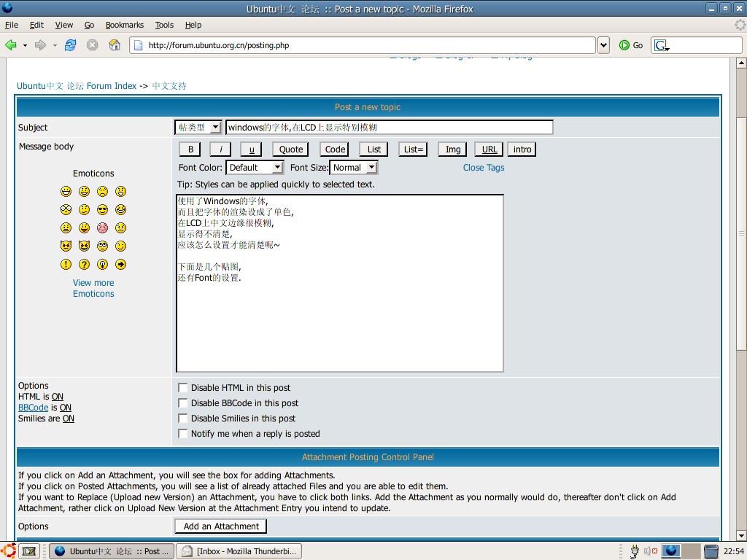
Task: Insert the sunglasses cool emoticon
Action: 102,209
